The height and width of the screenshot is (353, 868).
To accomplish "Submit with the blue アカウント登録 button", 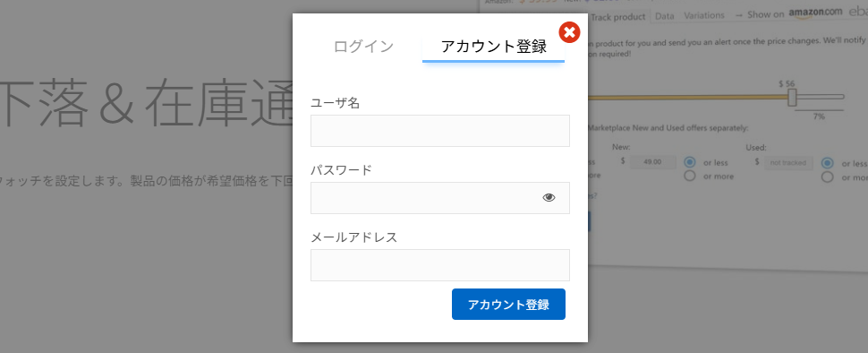I will [508, 305].
